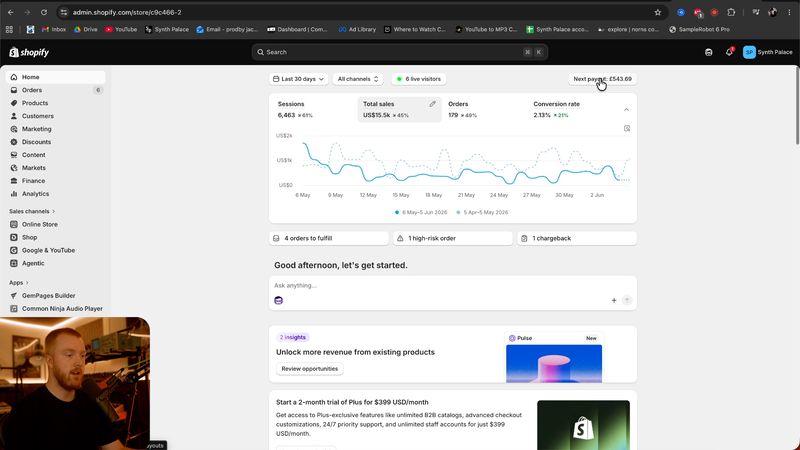Click the GemPages Builder app icon

pyautogui.click(x=14, y=295)
